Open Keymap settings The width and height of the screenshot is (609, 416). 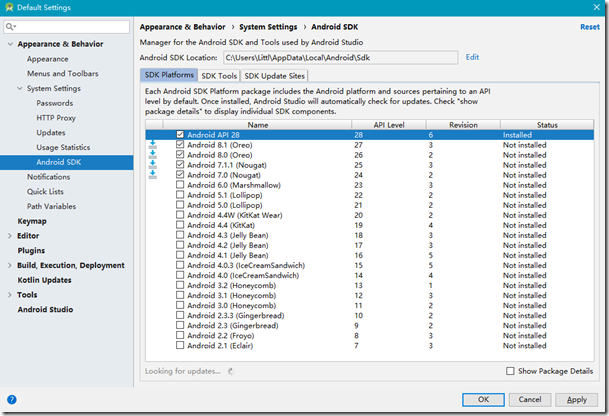coord(32,221)
